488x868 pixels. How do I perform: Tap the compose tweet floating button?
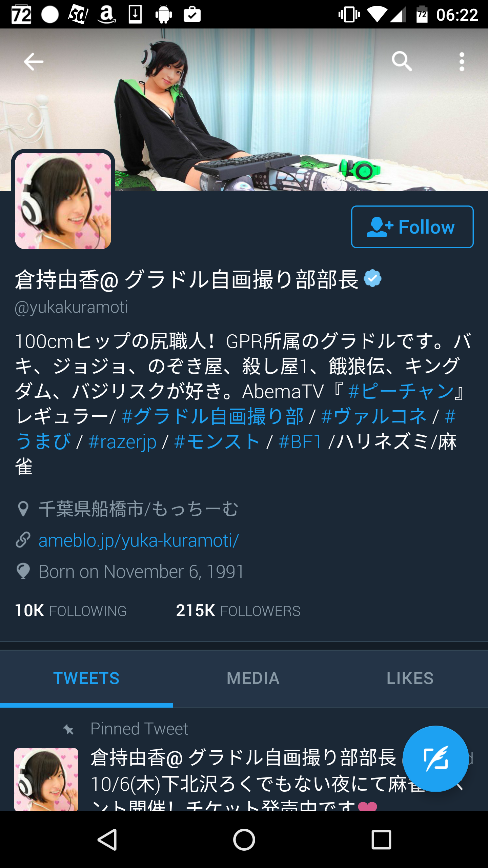point(435,759)
